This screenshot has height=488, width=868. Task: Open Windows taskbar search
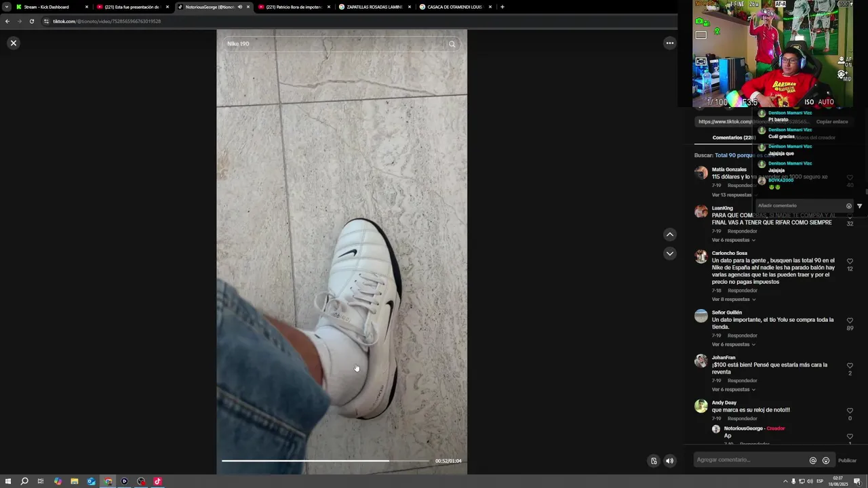24,481
